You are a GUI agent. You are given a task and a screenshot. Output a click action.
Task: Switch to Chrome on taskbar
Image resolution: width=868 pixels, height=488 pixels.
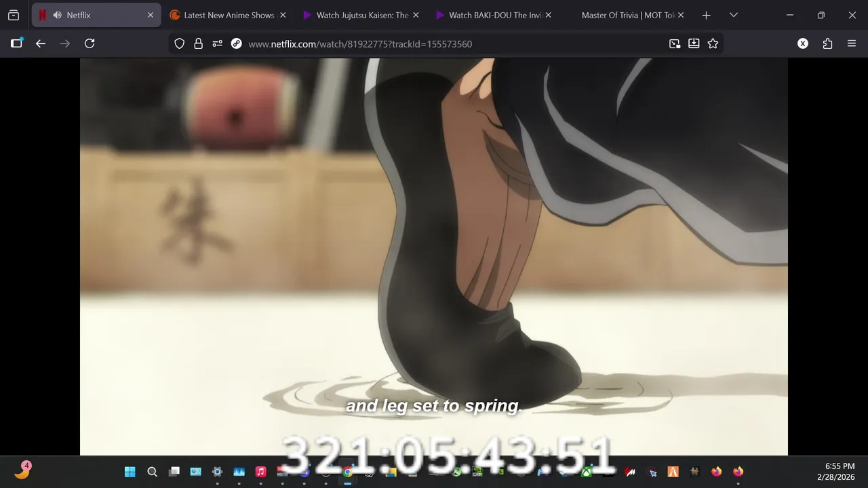click(x=347, y=472)
